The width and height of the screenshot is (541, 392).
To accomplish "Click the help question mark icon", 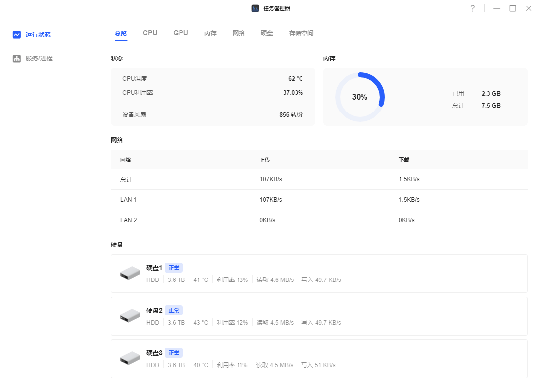I will click(472, 8).
